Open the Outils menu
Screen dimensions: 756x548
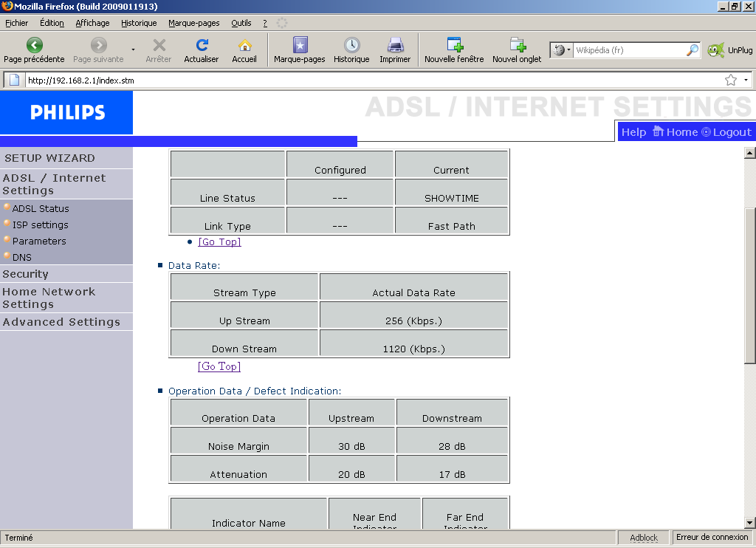tap(241, 23)
